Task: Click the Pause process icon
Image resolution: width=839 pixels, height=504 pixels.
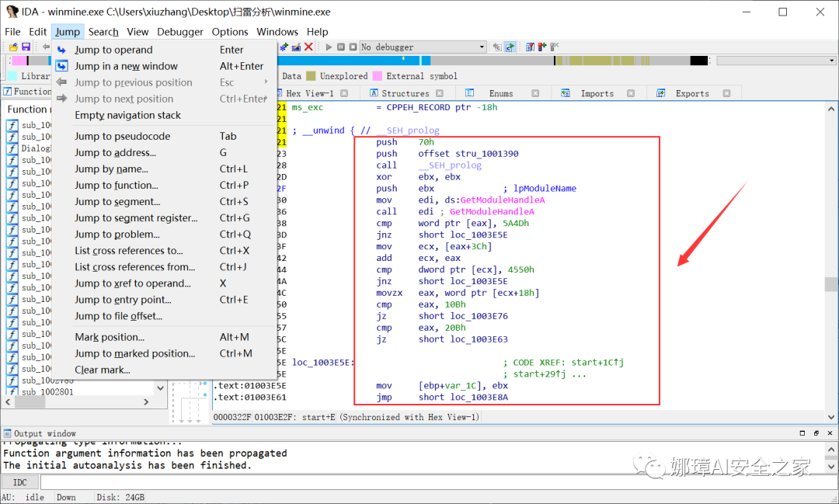Action: (x=341, y=47)
